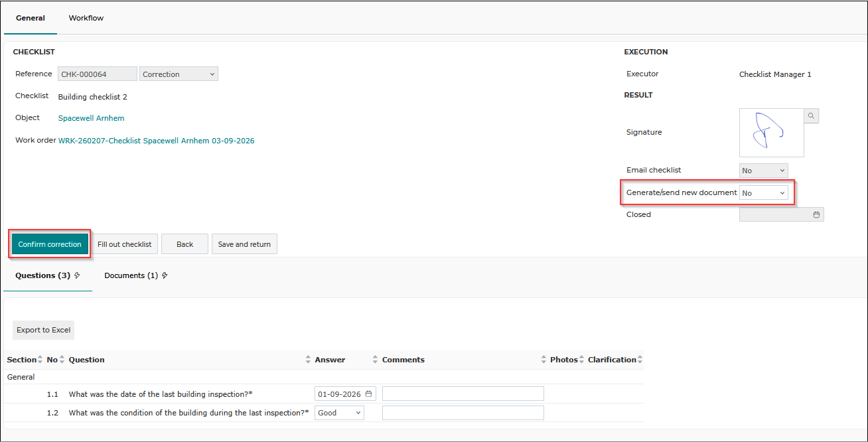Viewport: 868px width, 442px height.
Task: Click the sort arrows for the Answer column
Action: pyautogui.click(x=376, y=360)
